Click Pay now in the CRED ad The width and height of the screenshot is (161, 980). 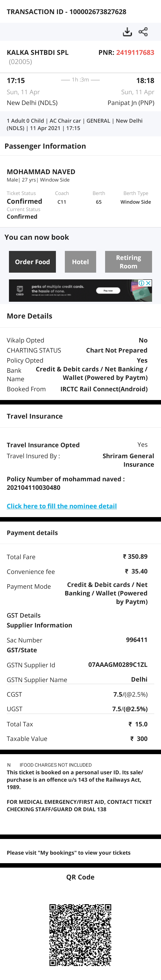tap(108, 291)
